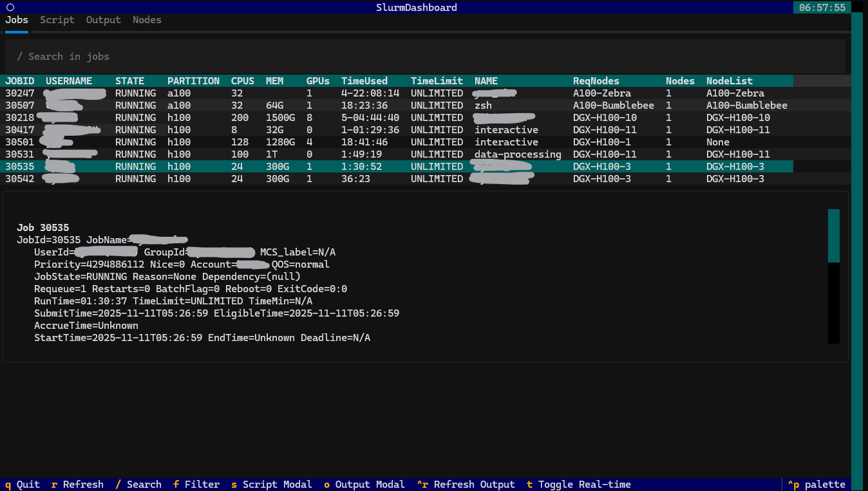Click the SubmitTime line in job details
Screen dimensions: 868x491
click(217, 313)
